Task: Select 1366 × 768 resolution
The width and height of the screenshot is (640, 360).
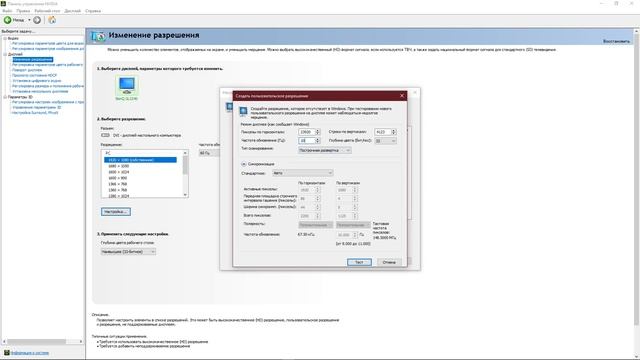Action: pos(118,184)
